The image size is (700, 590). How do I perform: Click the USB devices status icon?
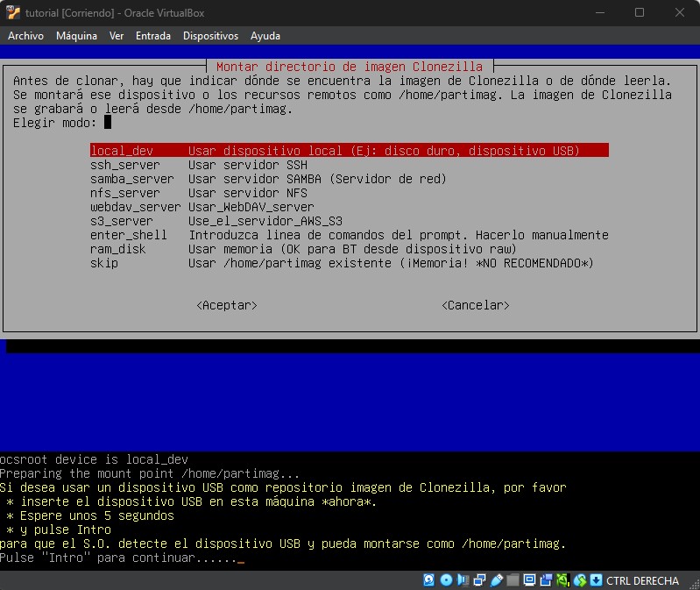pos(497,580)
